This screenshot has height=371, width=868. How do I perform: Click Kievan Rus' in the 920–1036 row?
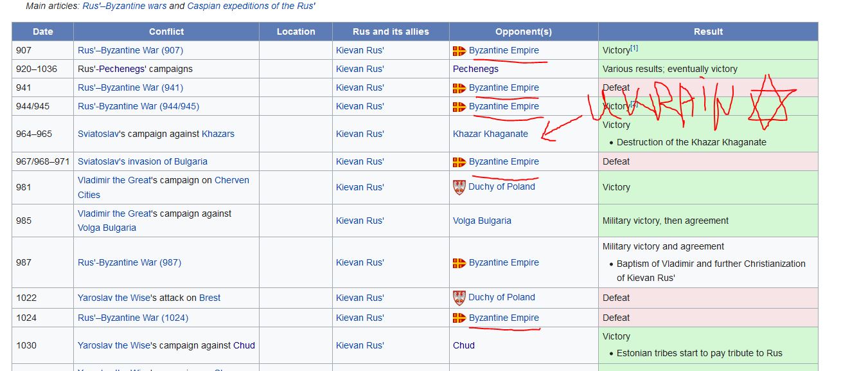(360, 69)
